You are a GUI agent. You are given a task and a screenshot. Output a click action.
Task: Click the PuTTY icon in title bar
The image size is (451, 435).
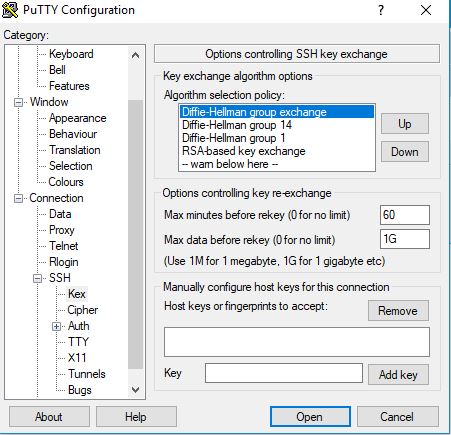point(10,9)
